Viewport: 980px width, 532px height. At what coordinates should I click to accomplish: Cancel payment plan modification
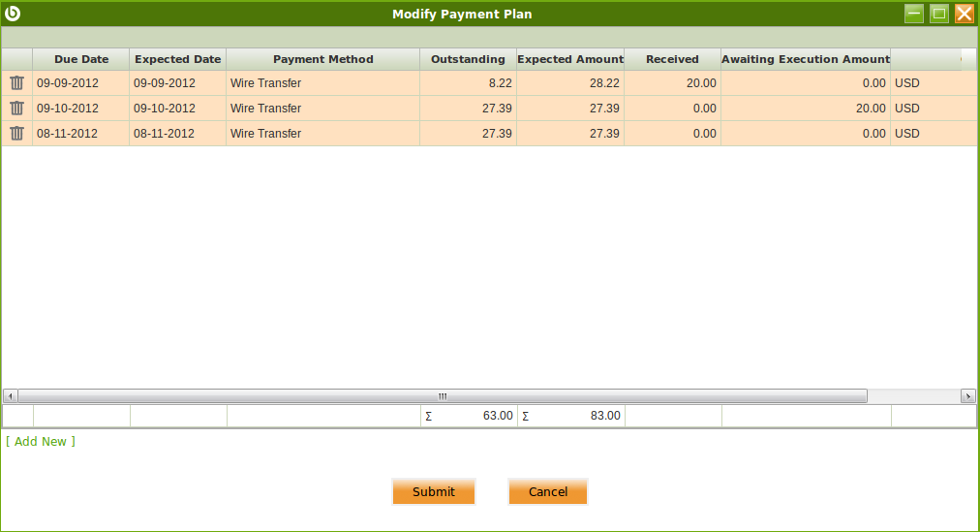pyautogui.click(x=547, y=492)
